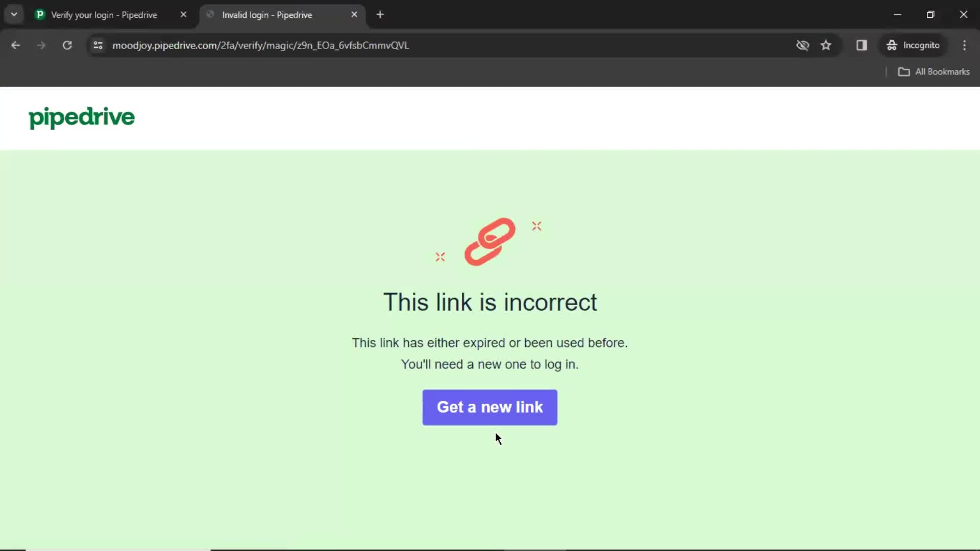Viewport: 980px width, 551px height.
Task: Click the forward navigation arrow
Action: point(40,45)
